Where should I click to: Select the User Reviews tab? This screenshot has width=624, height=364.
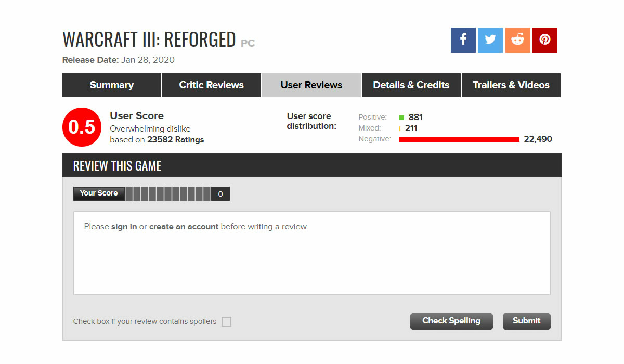[x=311, y=85]
